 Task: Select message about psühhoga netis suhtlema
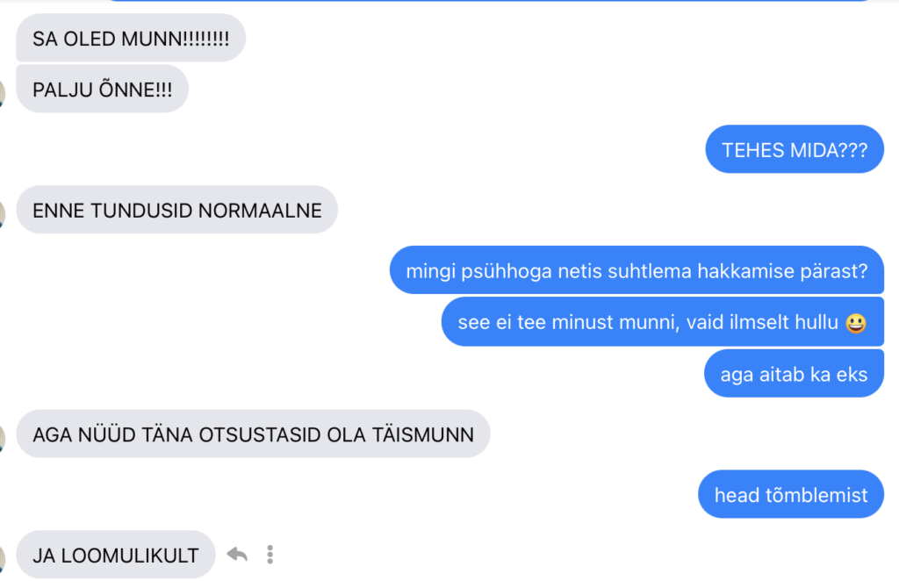pos(637,270)
